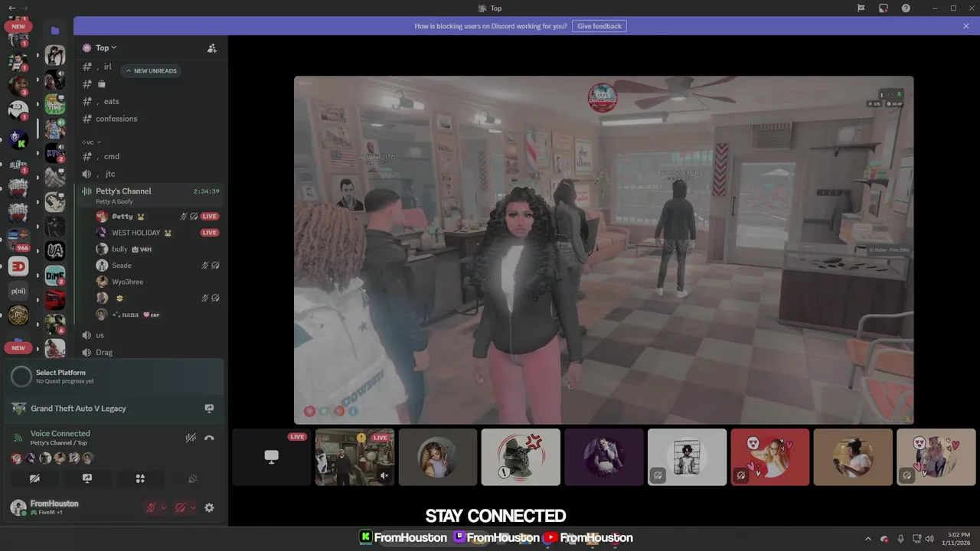Jump to NEW UNREADS pill

[x=151, y=70]
